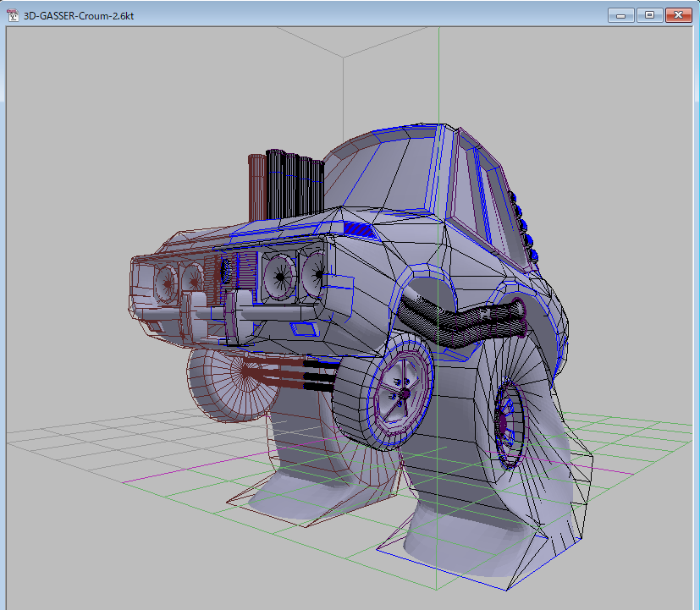This screenshot has height=610, width=700.
Task: Select the front wheel hub with purple rim
Action: (404, 393)
